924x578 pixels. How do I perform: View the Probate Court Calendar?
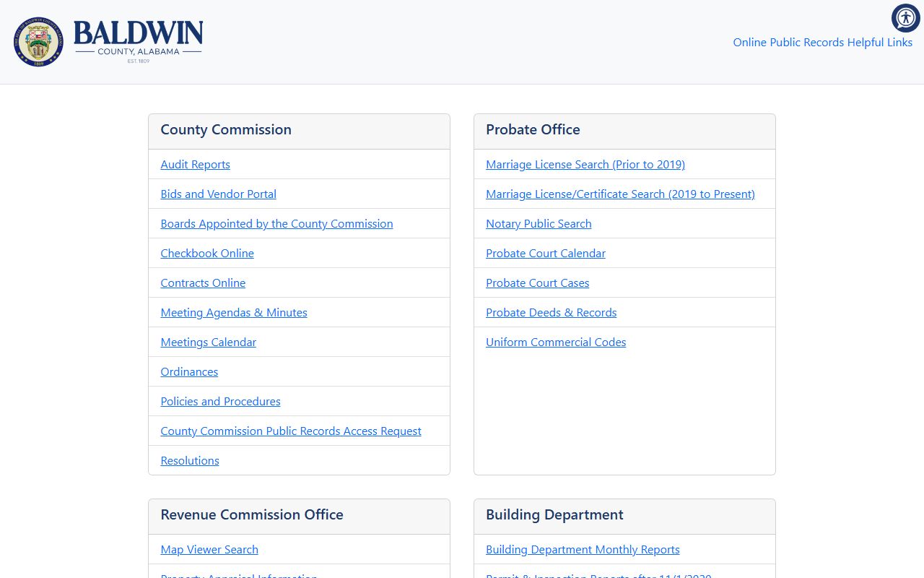pyautogui.click(x=546, y=254)
